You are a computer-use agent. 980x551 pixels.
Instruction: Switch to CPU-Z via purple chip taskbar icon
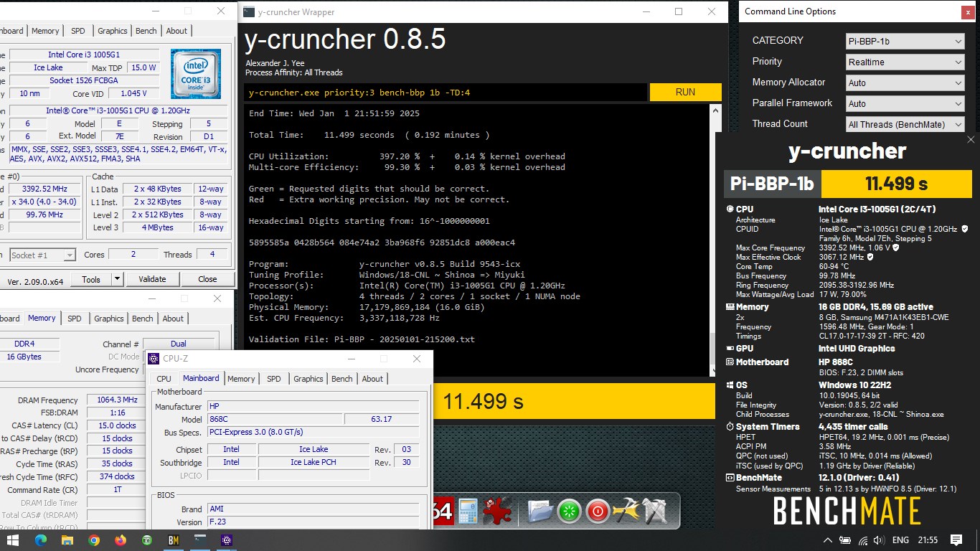click(x=227, y=540)
